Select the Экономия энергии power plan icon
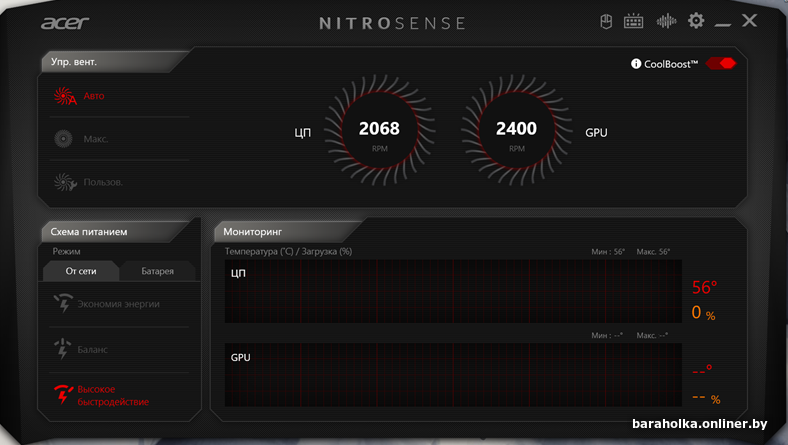The image size is (788, 445). [x=63, y=303]
